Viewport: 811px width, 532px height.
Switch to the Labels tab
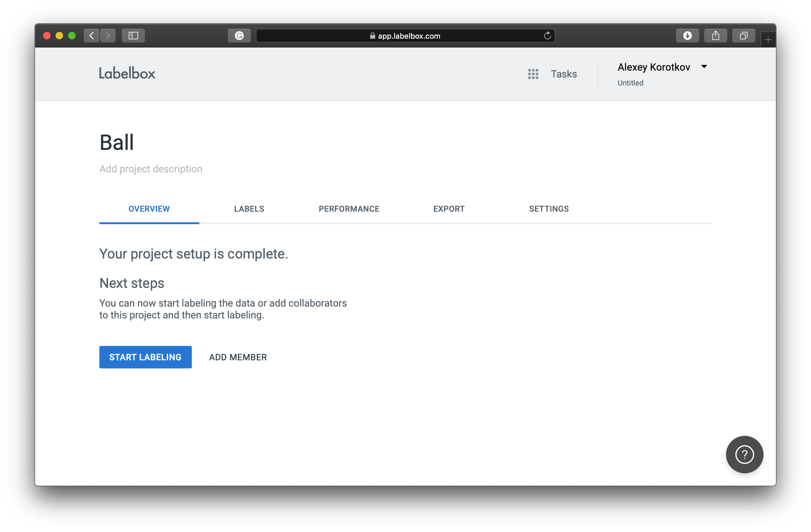pyautogui.click(x=249, y=209)
